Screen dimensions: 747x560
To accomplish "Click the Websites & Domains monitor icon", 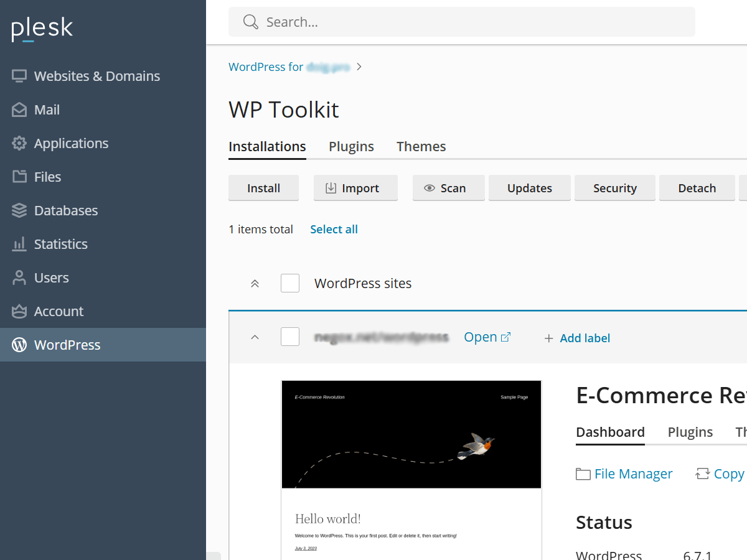I will pyautogui.click(x=19, y=76).
